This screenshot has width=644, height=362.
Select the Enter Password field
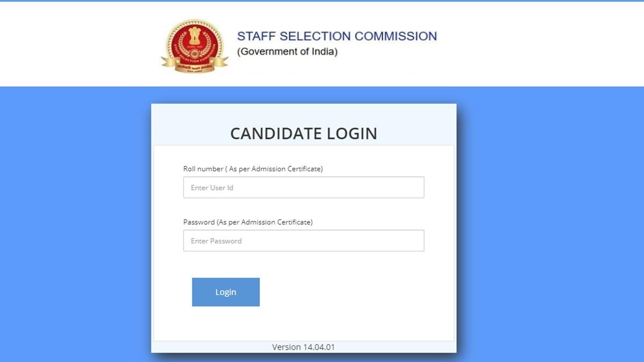pyautogui.click(x=303, y=240)
